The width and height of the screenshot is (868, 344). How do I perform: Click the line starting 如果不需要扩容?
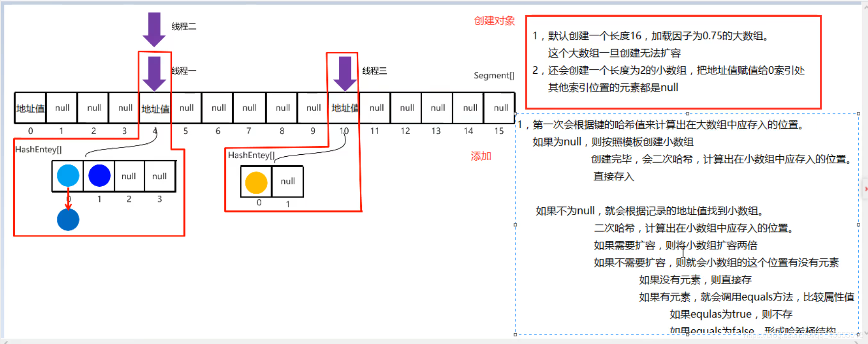tap(716, 262)
